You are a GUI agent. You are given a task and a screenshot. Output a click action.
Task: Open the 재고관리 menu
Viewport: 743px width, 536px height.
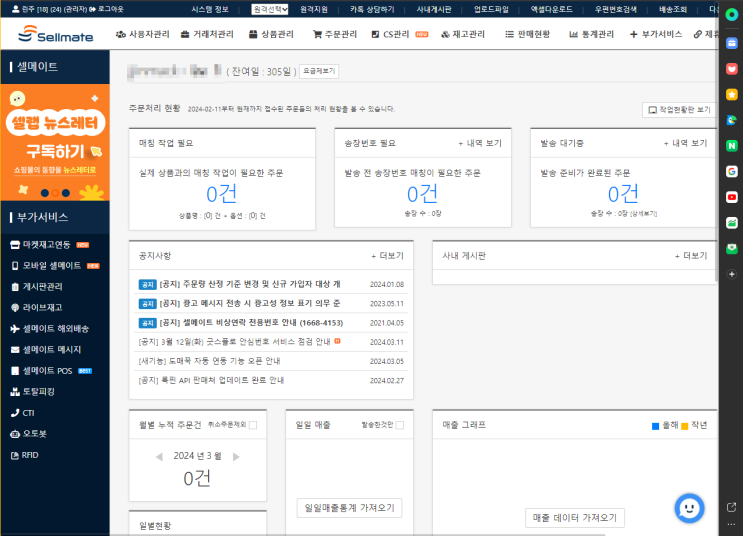463,34
